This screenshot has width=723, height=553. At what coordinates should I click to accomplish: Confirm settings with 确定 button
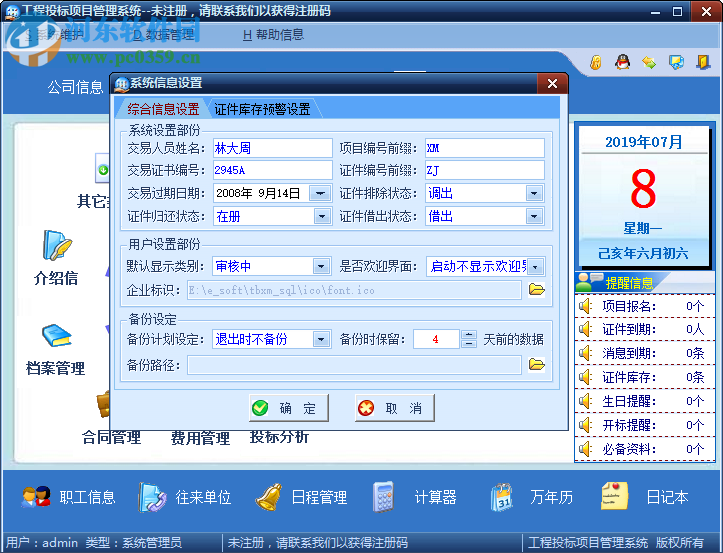[289, 408]
